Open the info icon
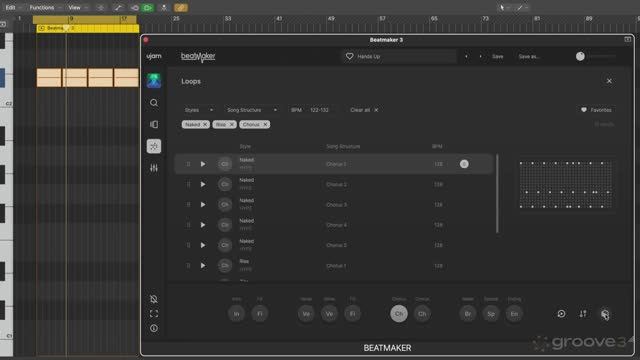This screenshot has height=360, width=640. (154, 328)
